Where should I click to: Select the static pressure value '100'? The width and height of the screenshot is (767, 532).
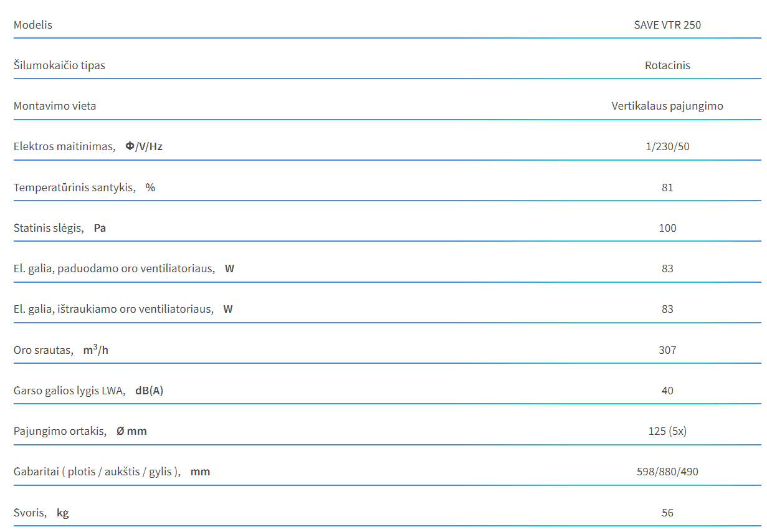(667, 228)
